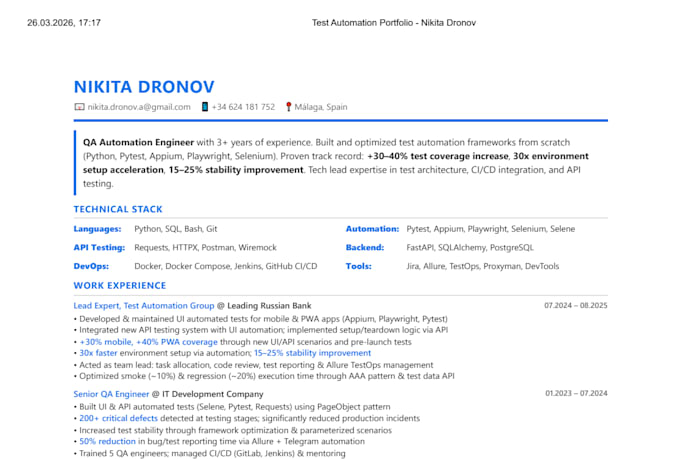Click Requests, HTTPX, Postman, Wiremock value
The height and width of the screenshot is (459, 680).
pyautogui.click(x=205, y=247)
